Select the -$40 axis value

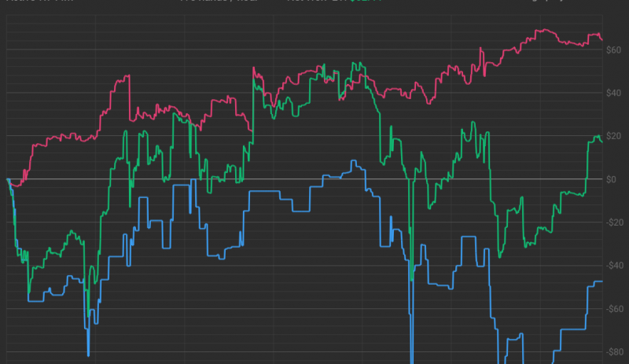coord(613,266)
